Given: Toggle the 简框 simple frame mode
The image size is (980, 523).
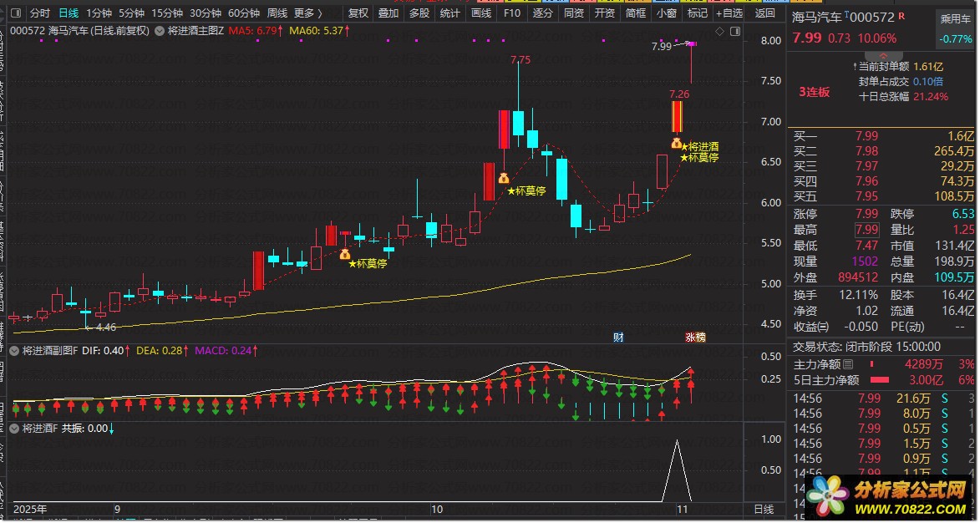Looking at the screenshot, I should pyautogui.click(x=635, y=13).
